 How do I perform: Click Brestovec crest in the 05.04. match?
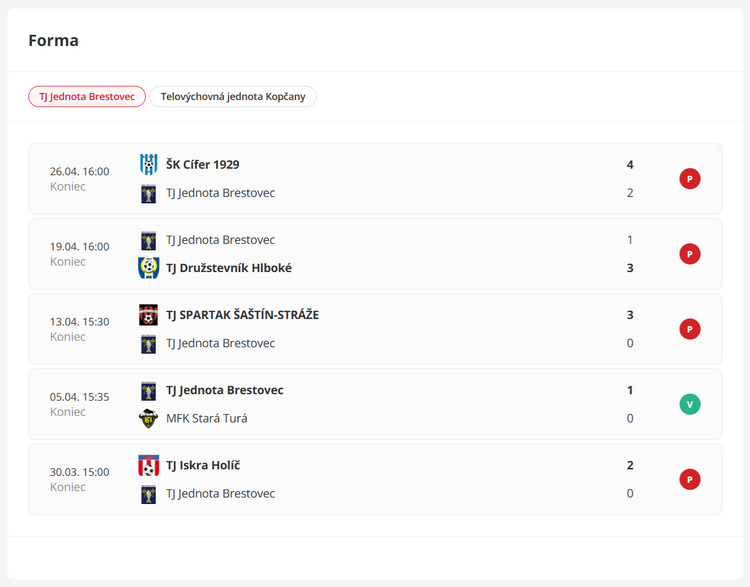[x=148, y=390]
